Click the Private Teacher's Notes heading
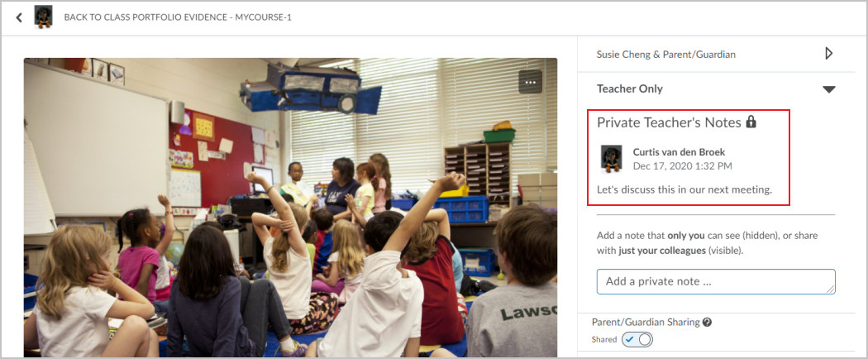Viewport: 868px width, 359px height. point(669,122)
